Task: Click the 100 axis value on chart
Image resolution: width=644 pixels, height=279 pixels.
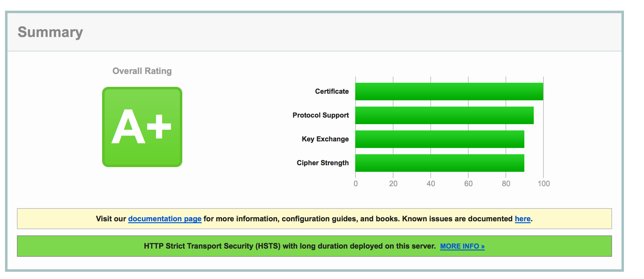Action: pyautogui.click(x=543, y=184)
